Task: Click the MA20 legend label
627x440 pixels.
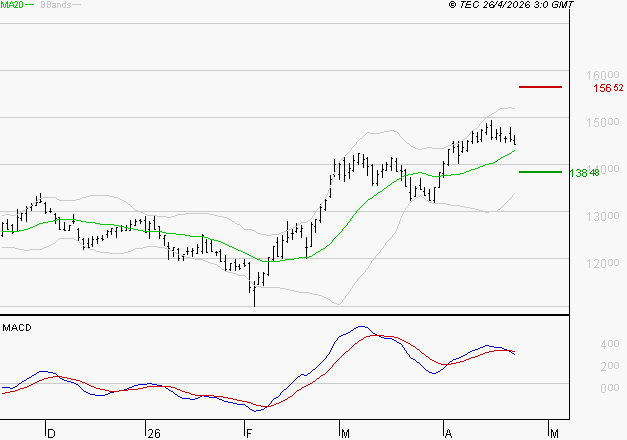Action: pos(12,5)
